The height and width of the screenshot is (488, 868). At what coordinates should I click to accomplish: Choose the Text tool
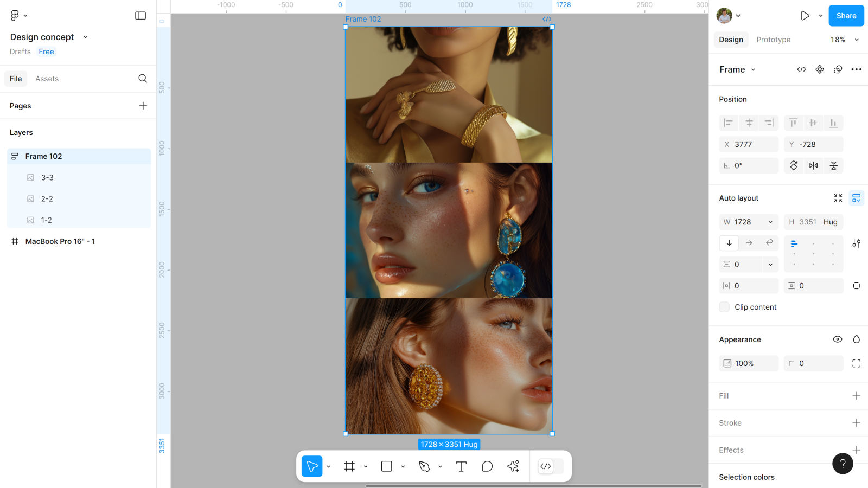click(461, 466)
